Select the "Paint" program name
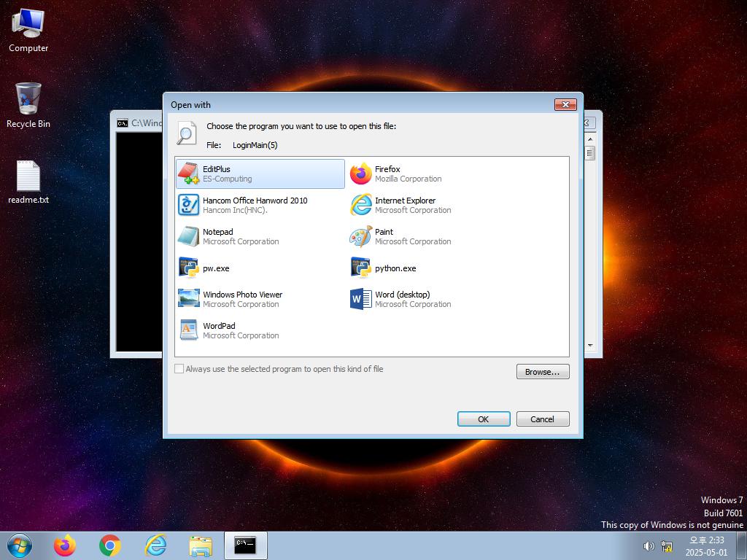Image resolution: width=747 pixels, height=560 pixels. [384, 232]
